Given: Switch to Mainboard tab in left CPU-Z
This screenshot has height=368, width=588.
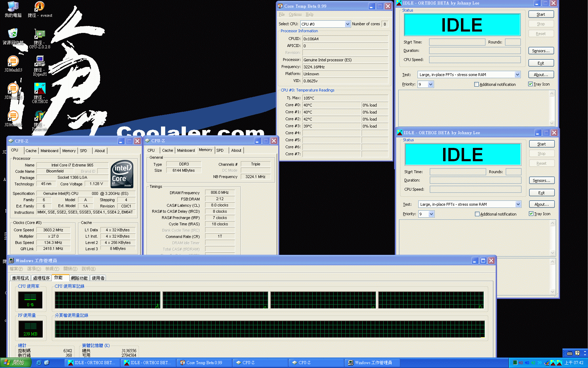Looking at the screenshot, I should pyautogui.click(x=49, y=151).
